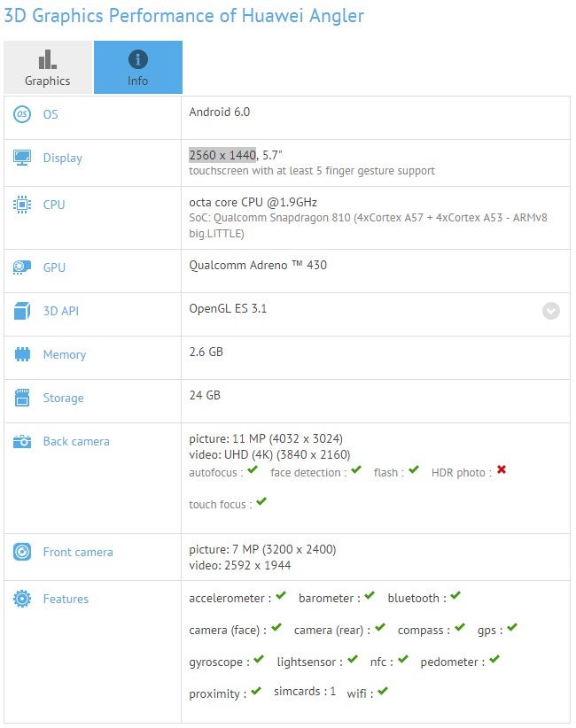The image size is (576, 728).
Task: Click the face detection green check mark
Action: [356, 470]
